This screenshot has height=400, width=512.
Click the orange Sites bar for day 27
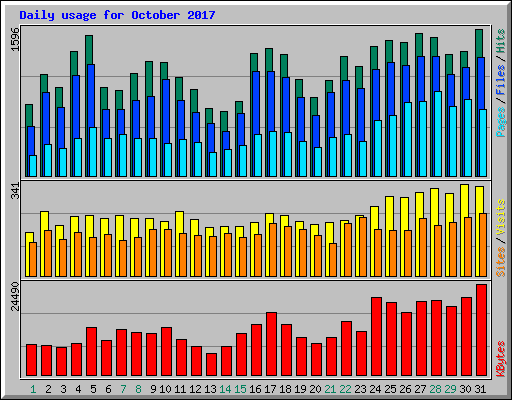423,247
